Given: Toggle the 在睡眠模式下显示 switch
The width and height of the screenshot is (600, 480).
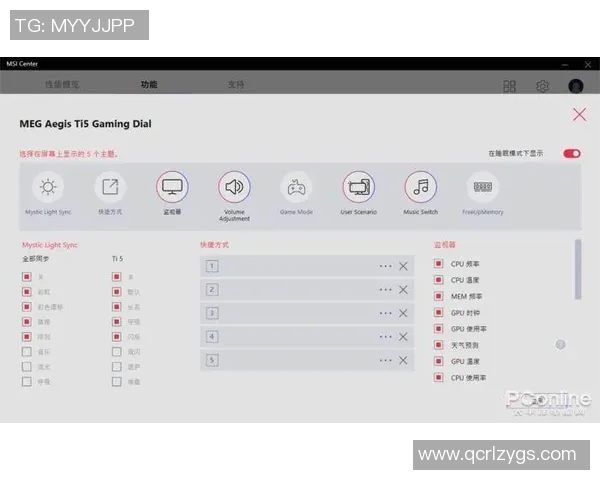Looking at the screenshot, I should (x=572, y=153).
